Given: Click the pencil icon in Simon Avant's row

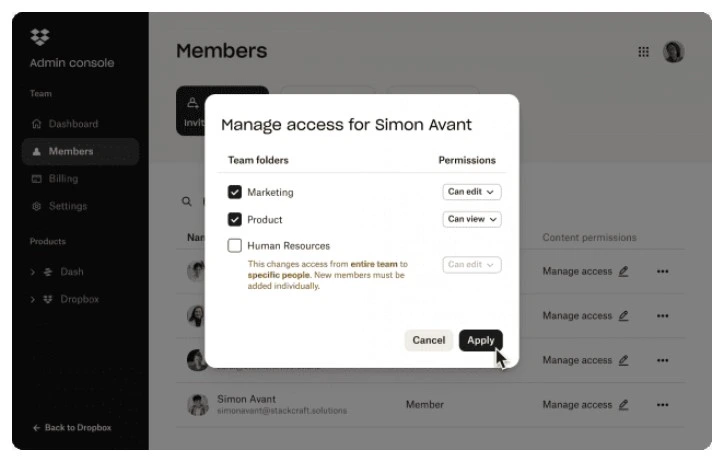Looking at the screenshot, I should [624, 405].
